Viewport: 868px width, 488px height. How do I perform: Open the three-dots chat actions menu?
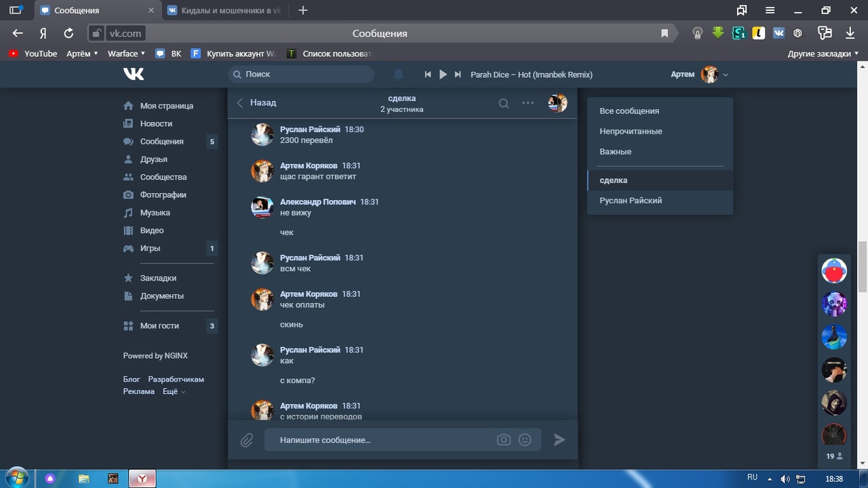point(528,103)
